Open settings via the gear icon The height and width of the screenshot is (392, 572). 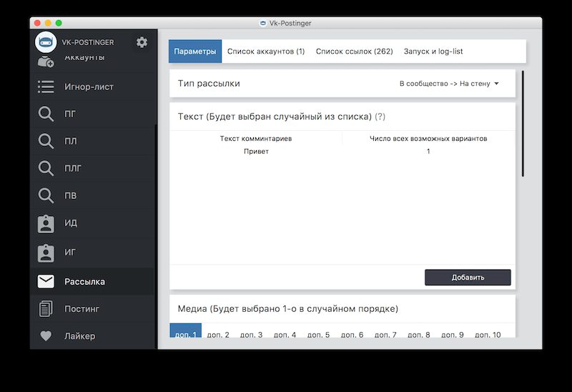142,42
